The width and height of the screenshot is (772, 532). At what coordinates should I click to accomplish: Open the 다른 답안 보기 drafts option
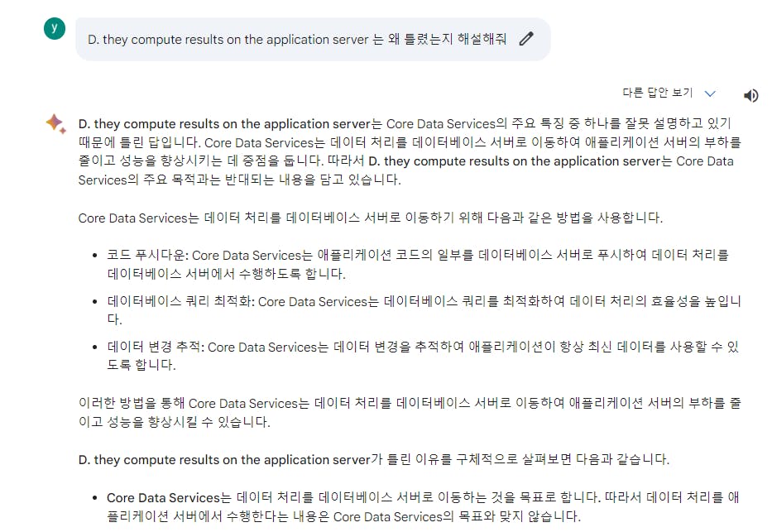658,93
